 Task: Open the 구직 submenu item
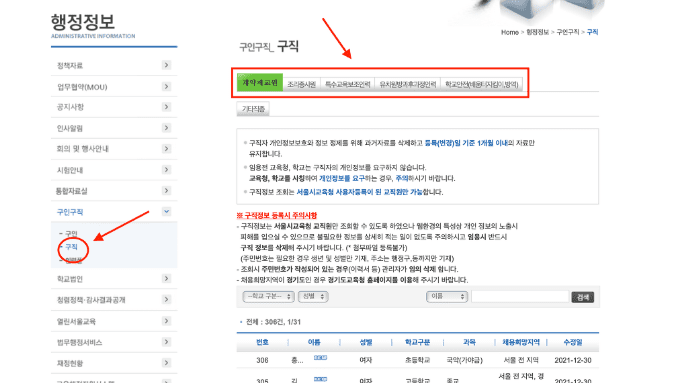pos(71,247)
